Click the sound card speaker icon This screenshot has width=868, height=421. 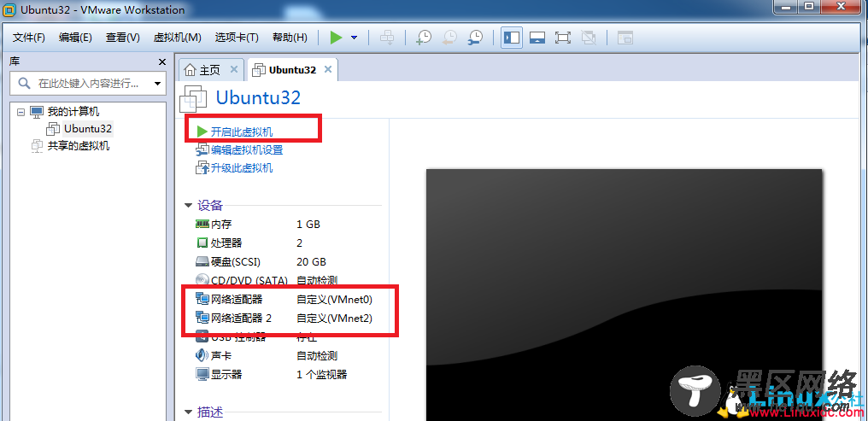[202, 356]
